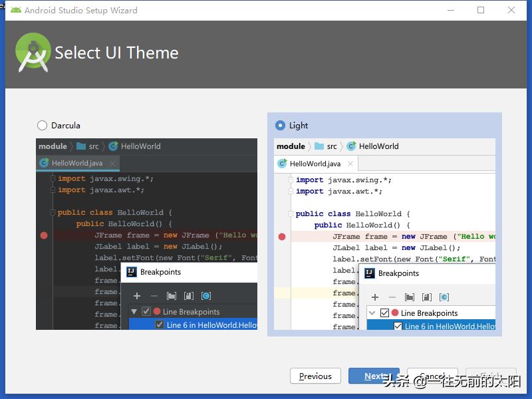
Task: Click the Cancel button
Action: [433, 374]
